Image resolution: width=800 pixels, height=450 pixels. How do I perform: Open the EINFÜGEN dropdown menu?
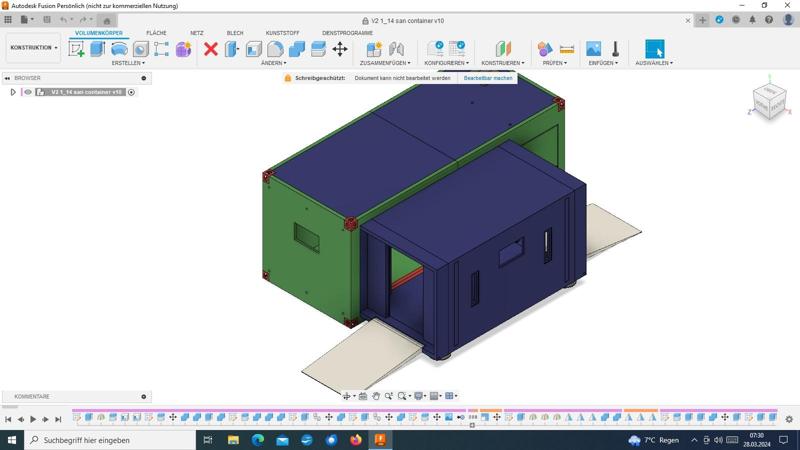point(603,63)
